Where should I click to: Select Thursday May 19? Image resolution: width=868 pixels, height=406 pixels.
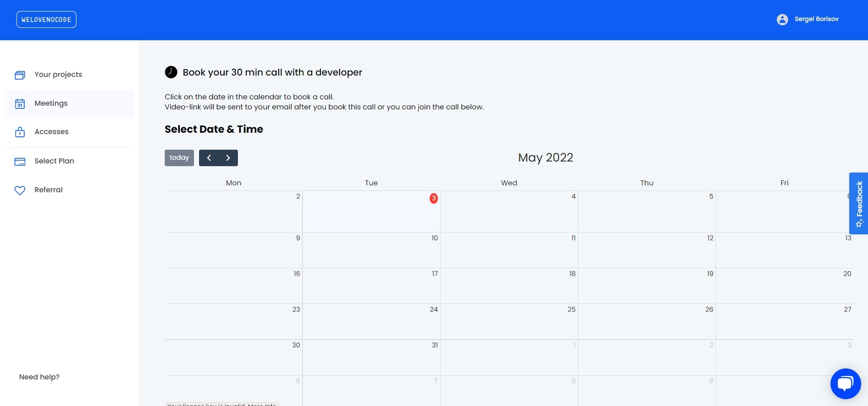click(647, 286)
